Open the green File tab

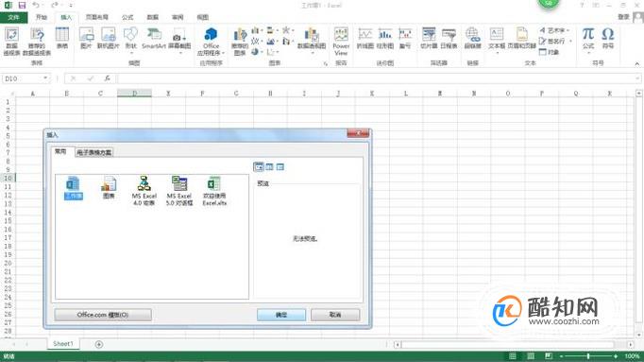13,17
